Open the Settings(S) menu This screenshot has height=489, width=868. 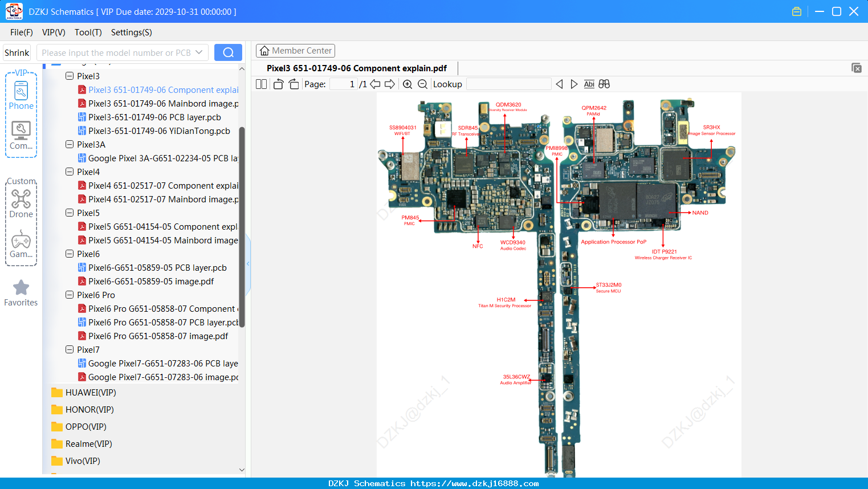[x=132, y=32]
